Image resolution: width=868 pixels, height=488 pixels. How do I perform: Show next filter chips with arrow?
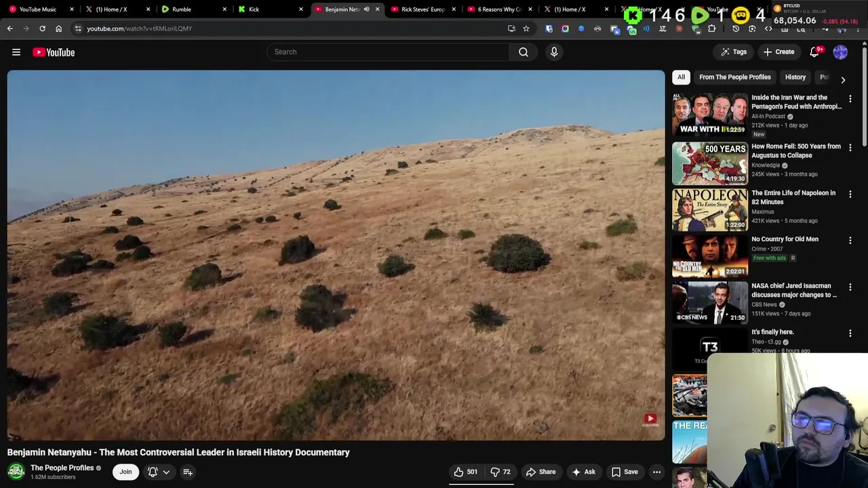point(843,80)
